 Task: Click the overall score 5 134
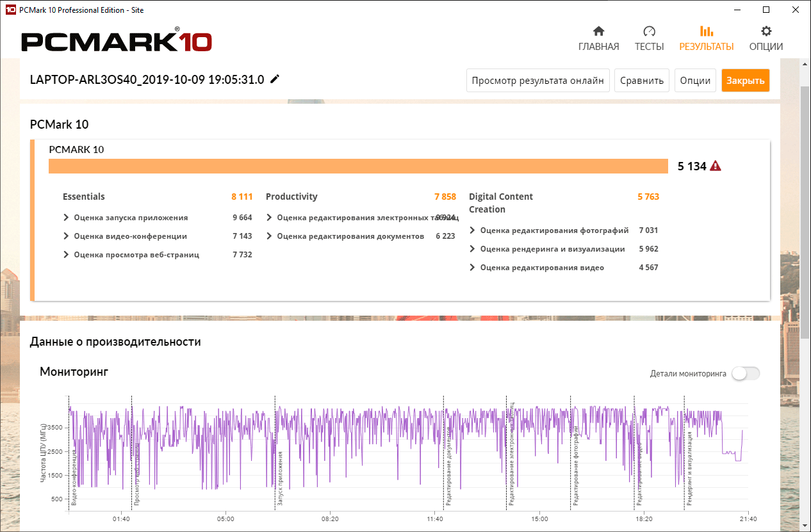tap(692, 166)
